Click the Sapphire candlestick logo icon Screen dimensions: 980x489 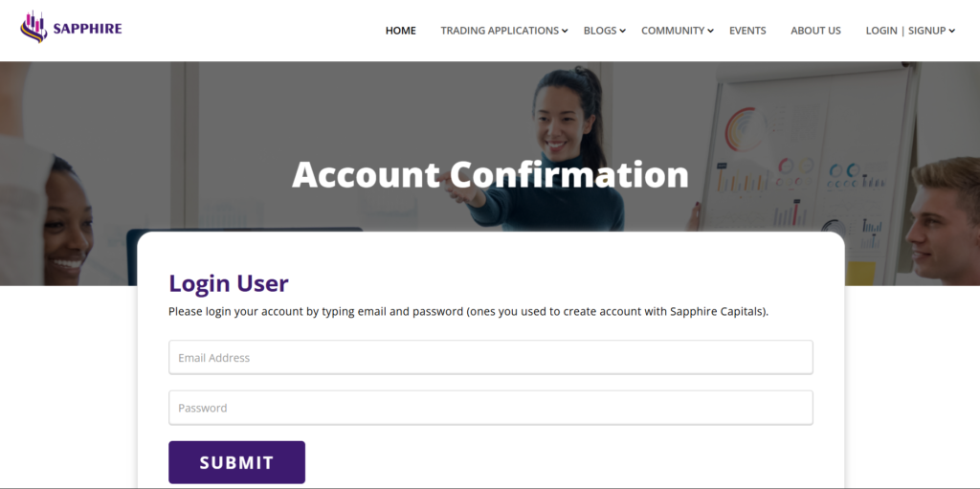click(33, 27)
